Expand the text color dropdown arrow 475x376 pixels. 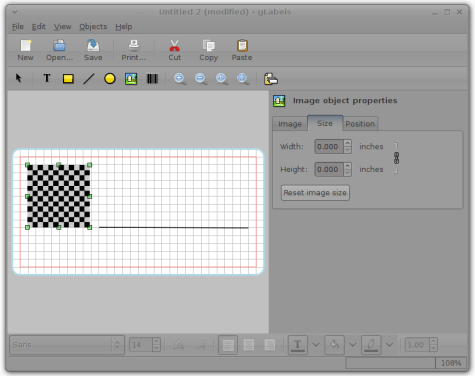(316, 345)
